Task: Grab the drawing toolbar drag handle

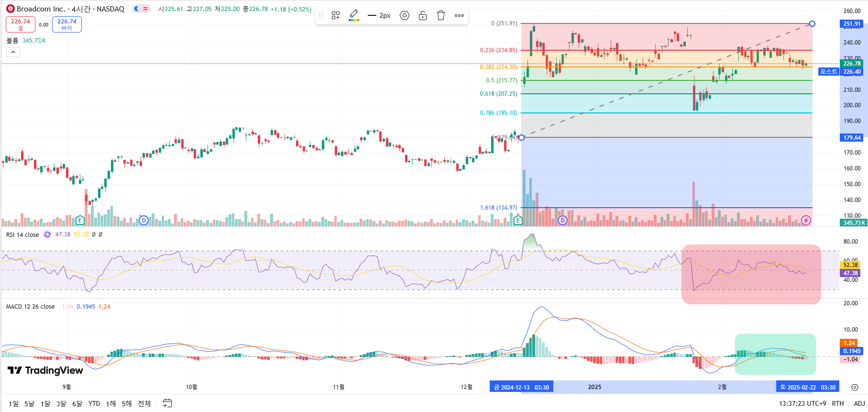Action: 321,16
